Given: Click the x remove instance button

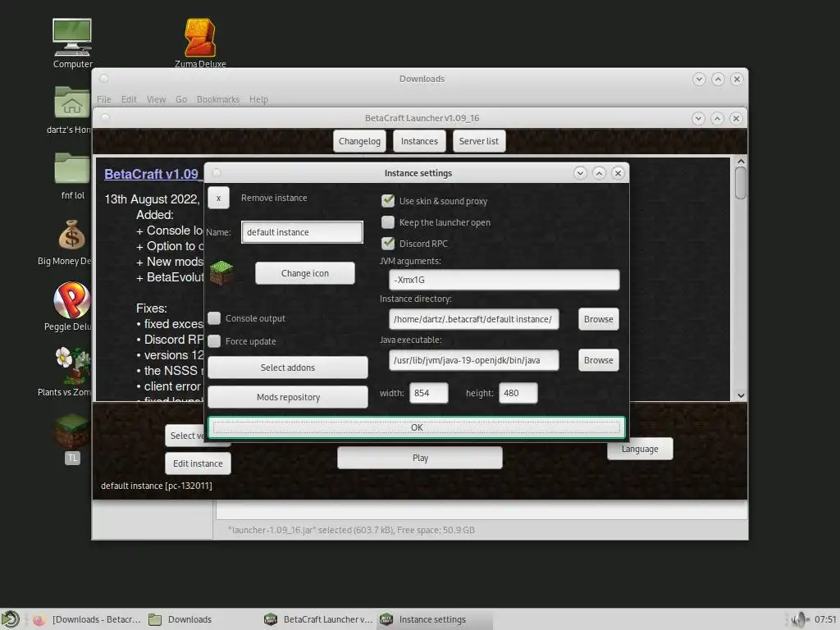Looking at the screenshot, I should point(218,198).
